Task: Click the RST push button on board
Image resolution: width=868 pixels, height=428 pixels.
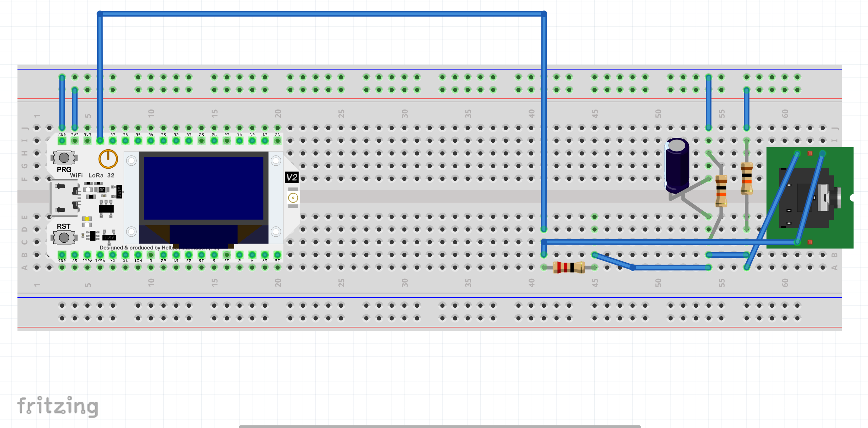Action: pos(64,238)
